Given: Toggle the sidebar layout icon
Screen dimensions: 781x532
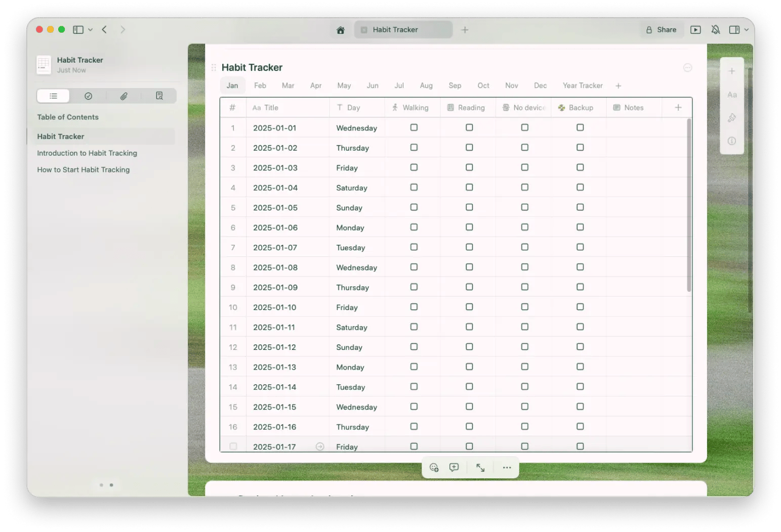Looking at the screenshot, I should (x=78, y=30).
